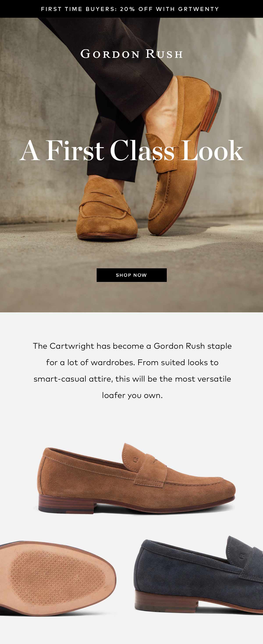Click the embossed GR logo on tan loafer

click(x=136, y=459)
